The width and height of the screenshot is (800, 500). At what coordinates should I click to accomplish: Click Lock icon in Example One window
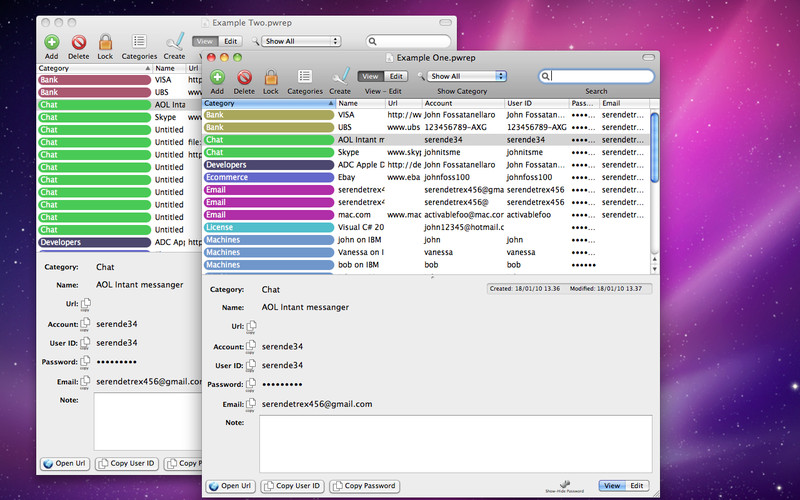[x=271, y=77]
